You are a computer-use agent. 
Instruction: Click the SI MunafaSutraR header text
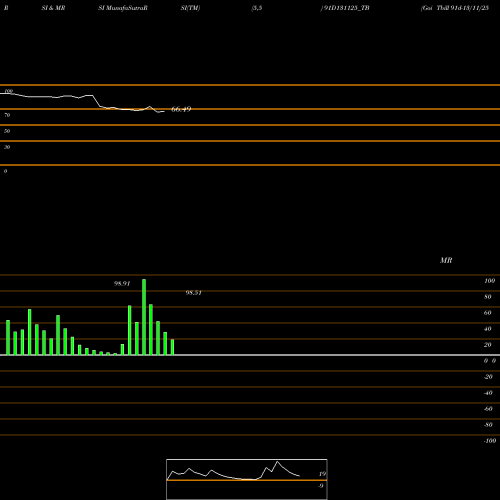pos(123,8)
